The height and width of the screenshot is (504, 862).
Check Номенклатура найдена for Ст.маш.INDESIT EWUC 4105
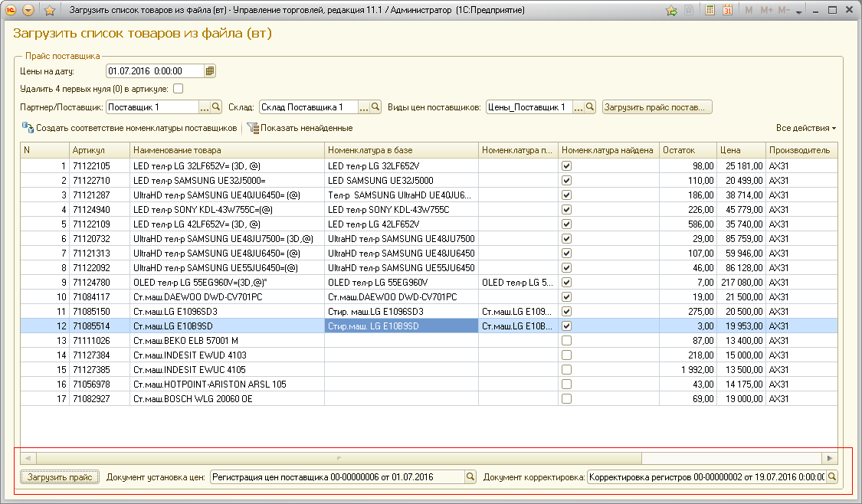[566, 370]
